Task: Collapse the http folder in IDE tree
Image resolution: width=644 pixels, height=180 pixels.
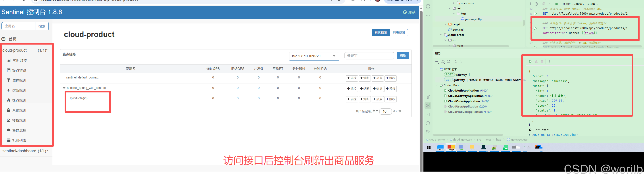Action: [x=454, y=14]
